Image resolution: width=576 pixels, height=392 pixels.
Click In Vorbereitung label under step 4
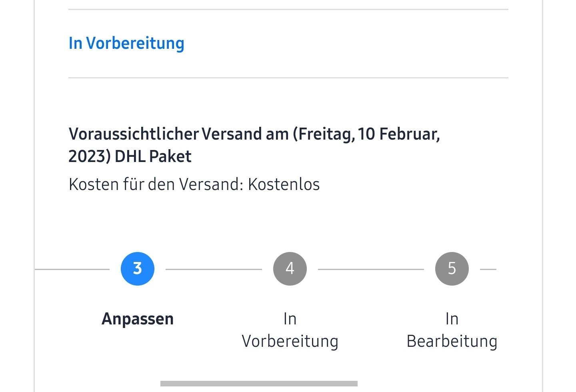pyautogui.click(x=290, y=330)
